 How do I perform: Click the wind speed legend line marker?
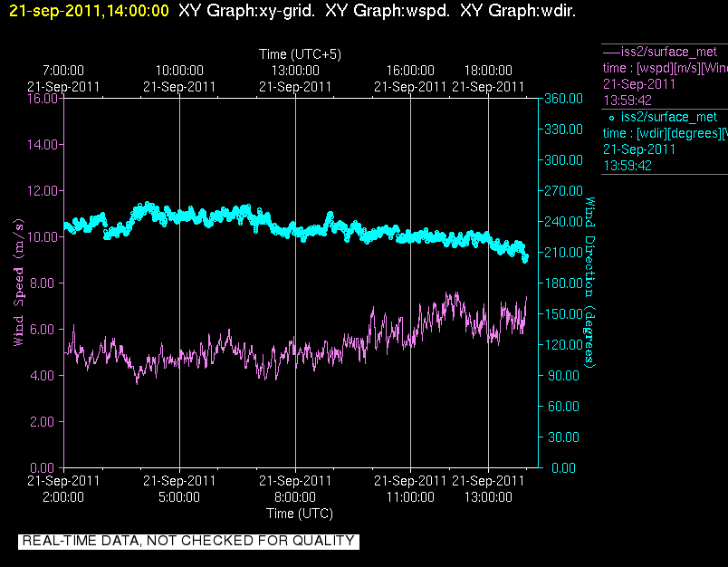[x=611, y=52]
